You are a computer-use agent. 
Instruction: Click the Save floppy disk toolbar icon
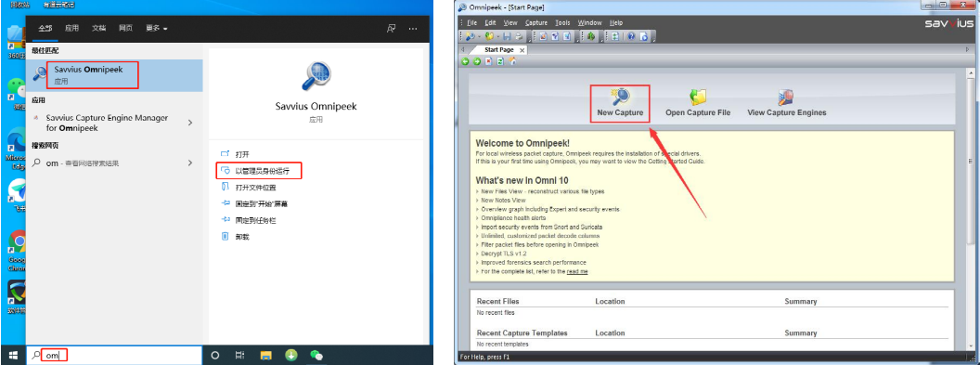[507, 36]
